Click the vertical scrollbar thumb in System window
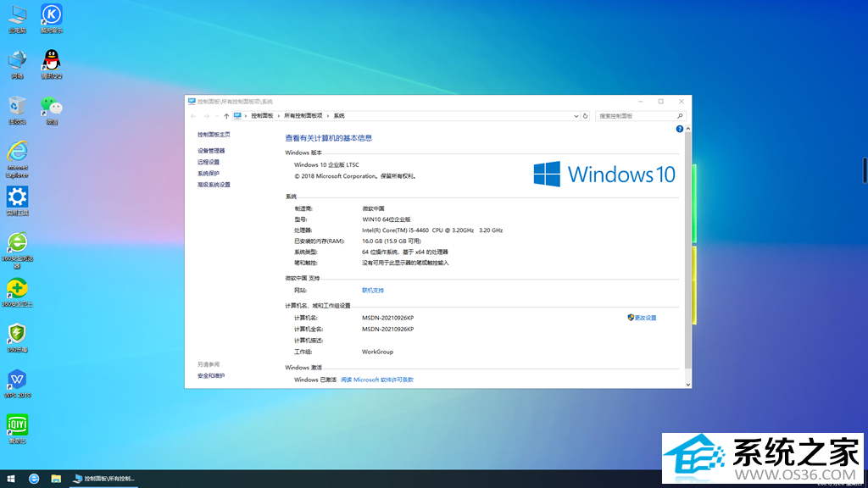The height and width of the screenshot is (488, 868). coord(688,251)
